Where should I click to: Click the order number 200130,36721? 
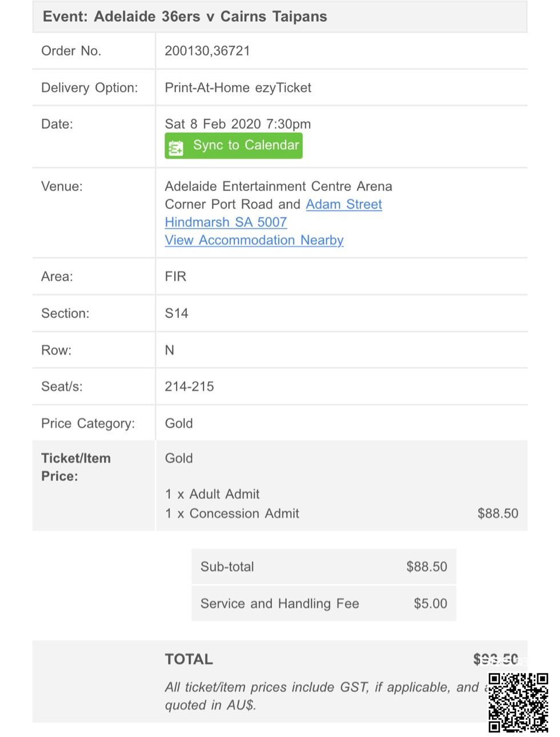(207, 51)
